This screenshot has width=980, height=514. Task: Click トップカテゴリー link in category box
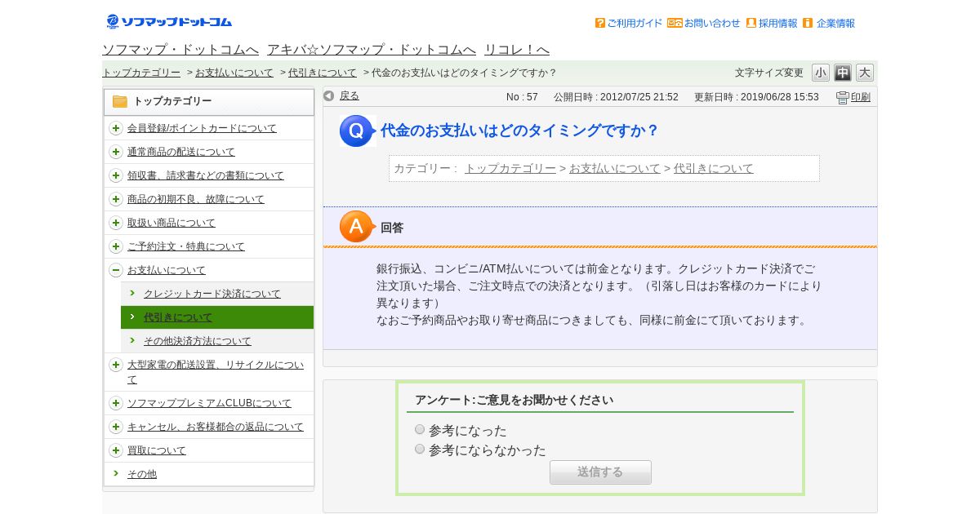coord(510,168)
